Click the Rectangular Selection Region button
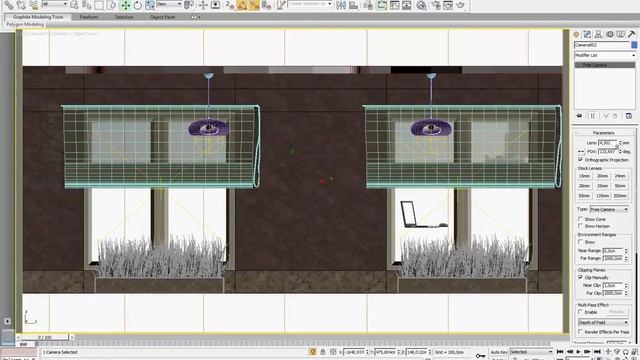This screenshot has height=360, width=640. pyautogui.click(x=99, y=5)
